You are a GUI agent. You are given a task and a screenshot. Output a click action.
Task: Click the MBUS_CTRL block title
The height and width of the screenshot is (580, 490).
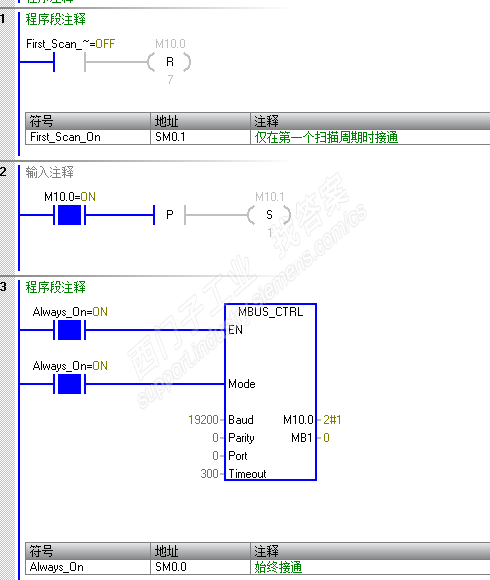[x=270, y=312]
